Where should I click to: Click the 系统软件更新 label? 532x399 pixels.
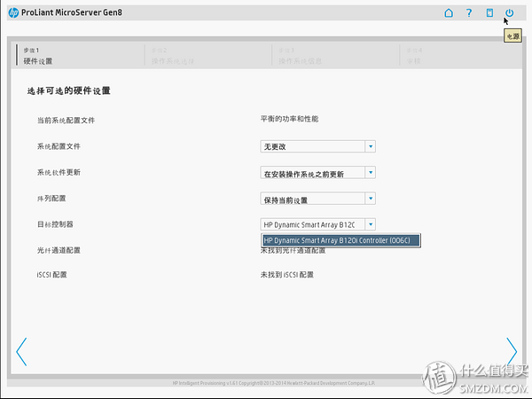click(59, 172)
